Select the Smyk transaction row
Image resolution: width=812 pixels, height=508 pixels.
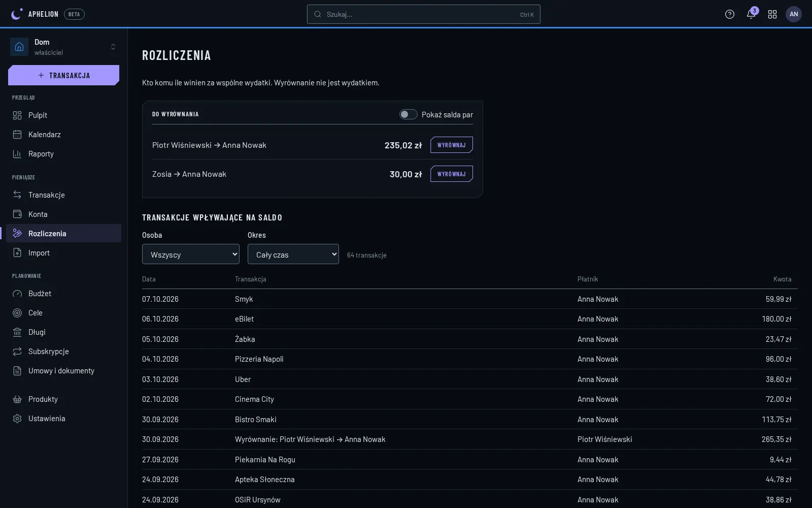coord(470,299)
